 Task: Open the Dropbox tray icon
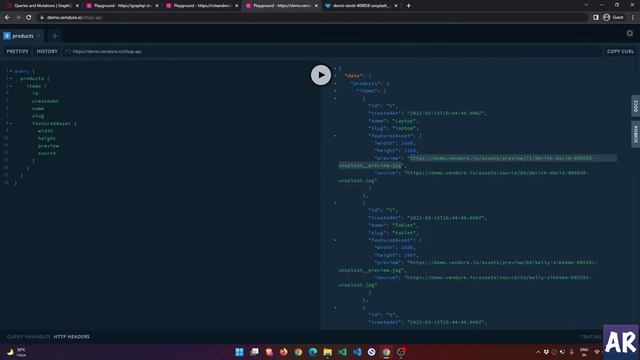click(x=546, y=352)
